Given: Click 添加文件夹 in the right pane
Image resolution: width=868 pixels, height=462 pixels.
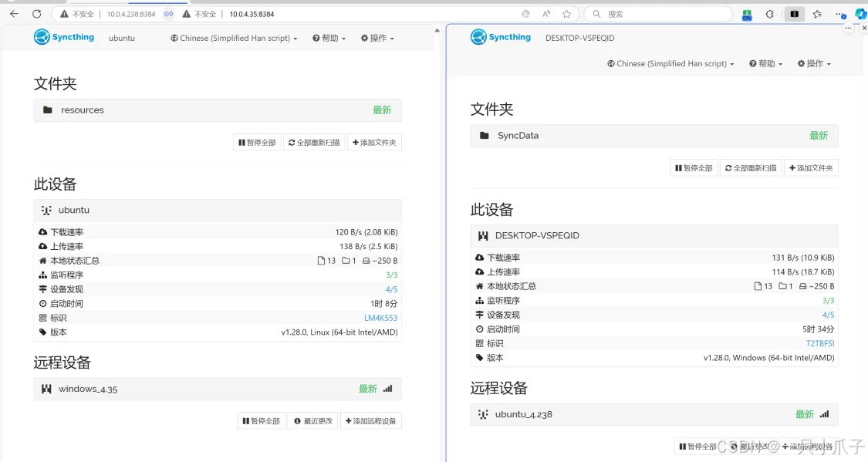Looking at the screenshot, I should click(x=811, y=167).
